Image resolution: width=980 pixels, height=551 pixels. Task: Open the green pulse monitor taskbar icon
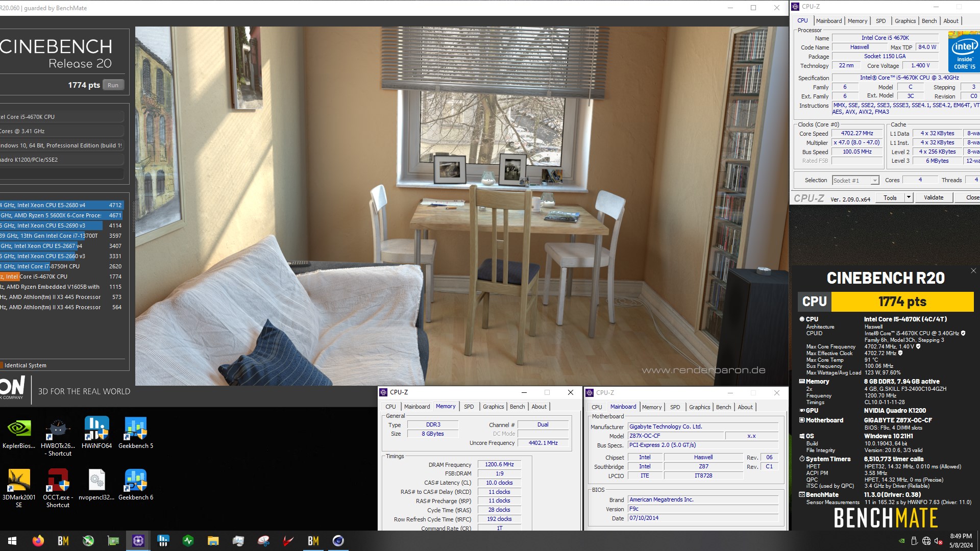[188, 541]
